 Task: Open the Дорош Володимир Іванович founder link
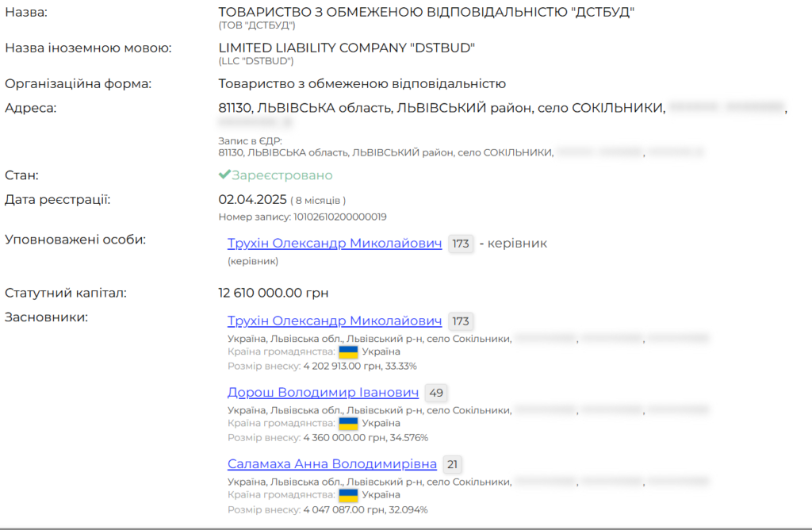point(323,393)
